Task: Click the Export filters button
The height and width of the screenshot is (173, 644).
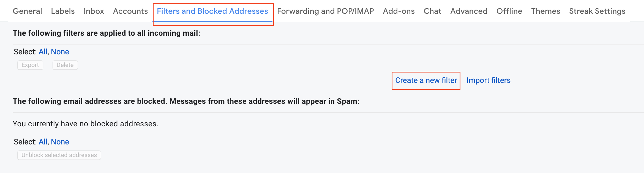Action: pyautogui.click(x=30, y=65)
